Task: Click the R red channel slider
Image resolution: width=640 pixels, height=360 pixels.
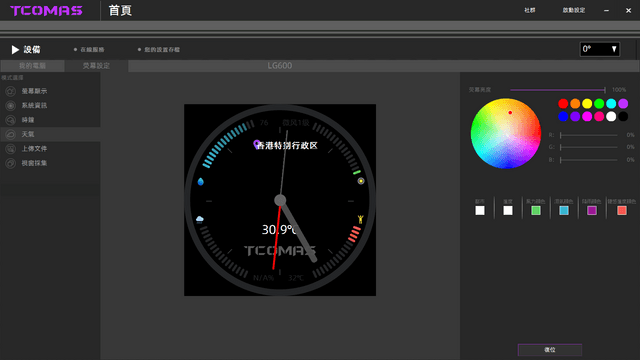Action: tap(589, 135)
